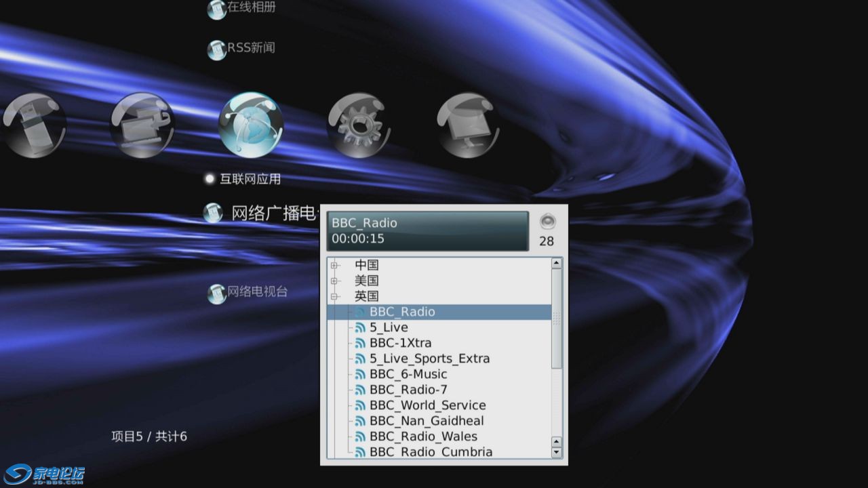Select the monitor display orb icon
The image size is (868, 488).
pos(468,125)
